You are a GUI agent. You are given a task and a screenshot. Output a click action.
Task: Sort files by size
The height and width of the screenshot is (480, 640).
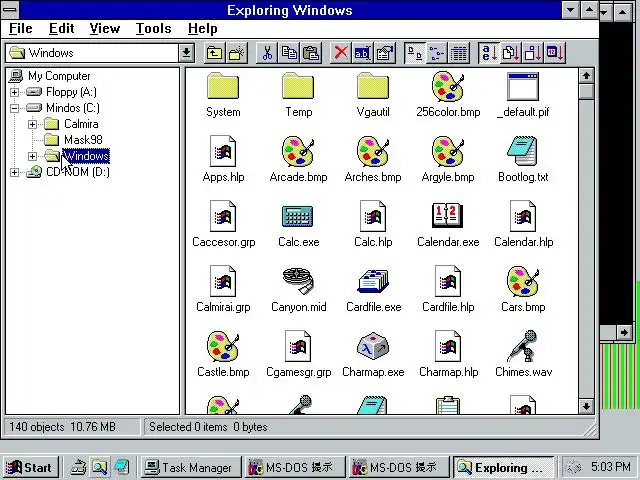tap(533, 53)
